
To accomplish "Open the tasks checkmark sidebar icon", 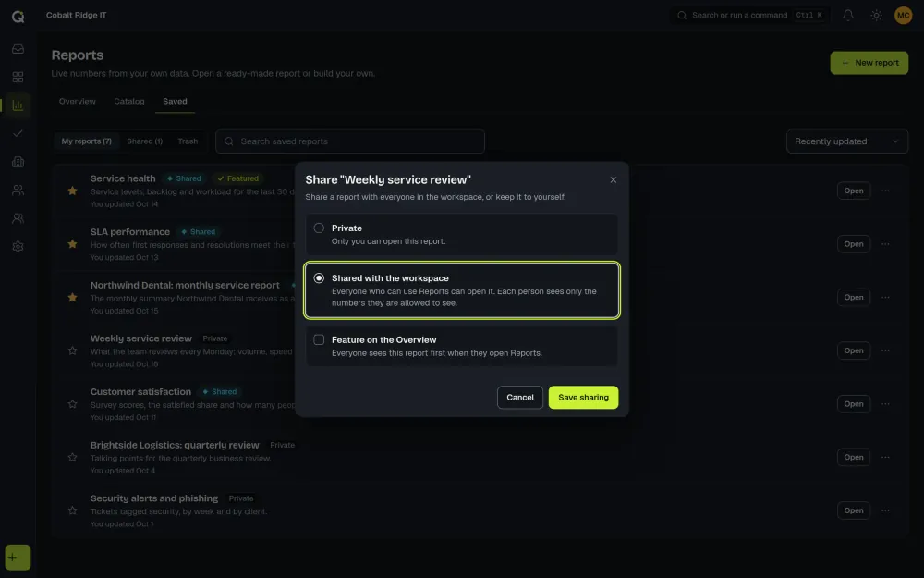I will 18,133.
